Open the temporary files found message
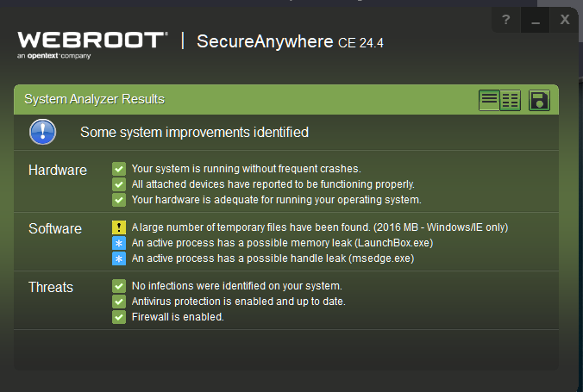The width and height of the screenshot is (583, 392). coord(320,227)
